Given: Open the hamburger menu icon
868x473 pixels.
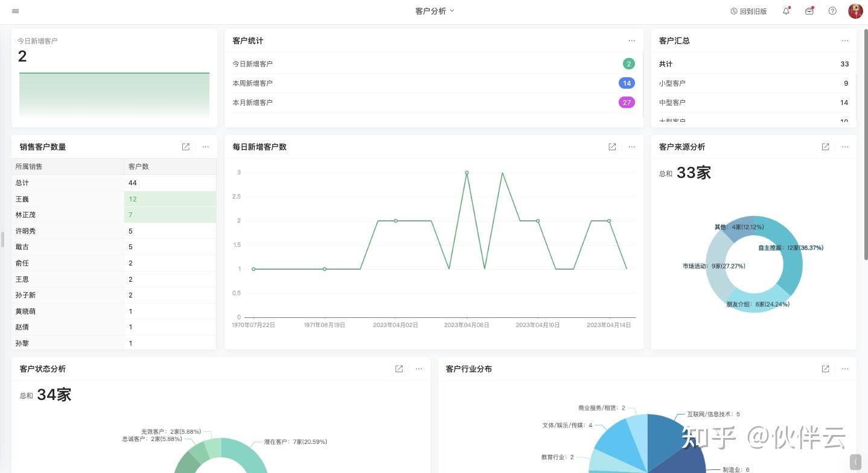Looking at the screenshot, I should click(15, 11).
